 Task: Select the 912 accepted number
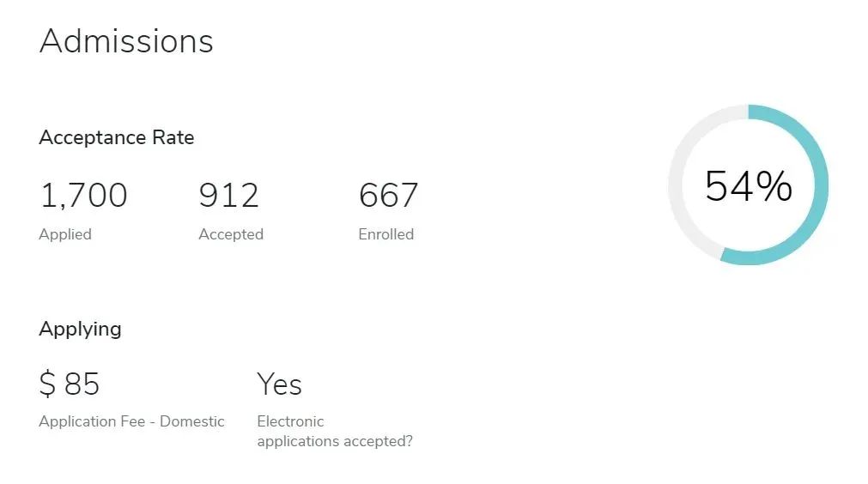pyautogui.click(x=228, y=196)
